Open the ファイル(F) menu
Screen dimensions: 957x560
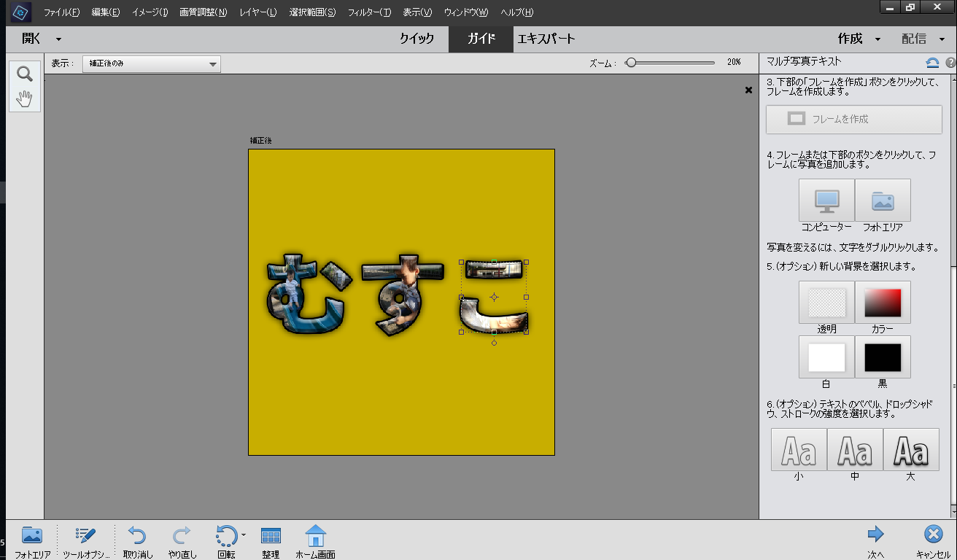(61, 12)
